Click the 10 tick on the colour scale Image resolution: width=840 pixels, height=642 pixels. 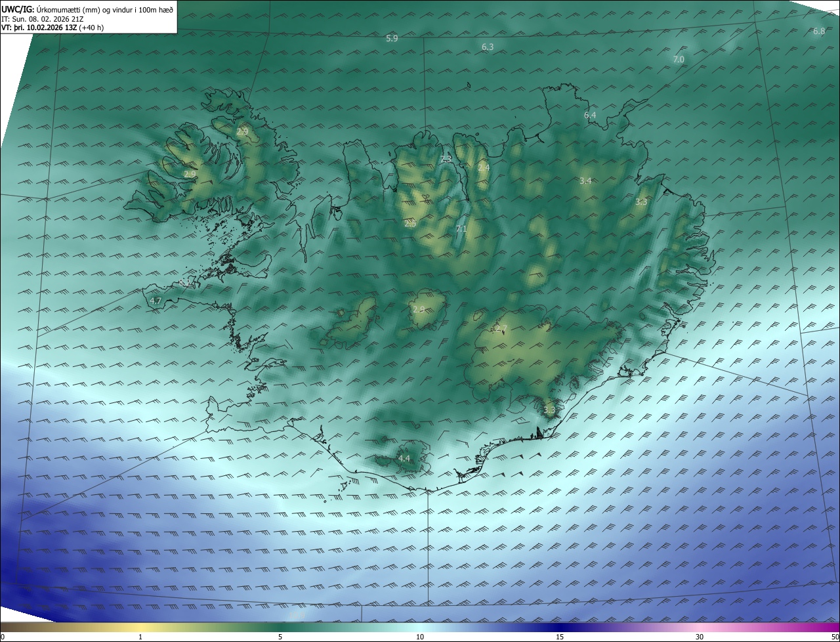tap(420, 637)
